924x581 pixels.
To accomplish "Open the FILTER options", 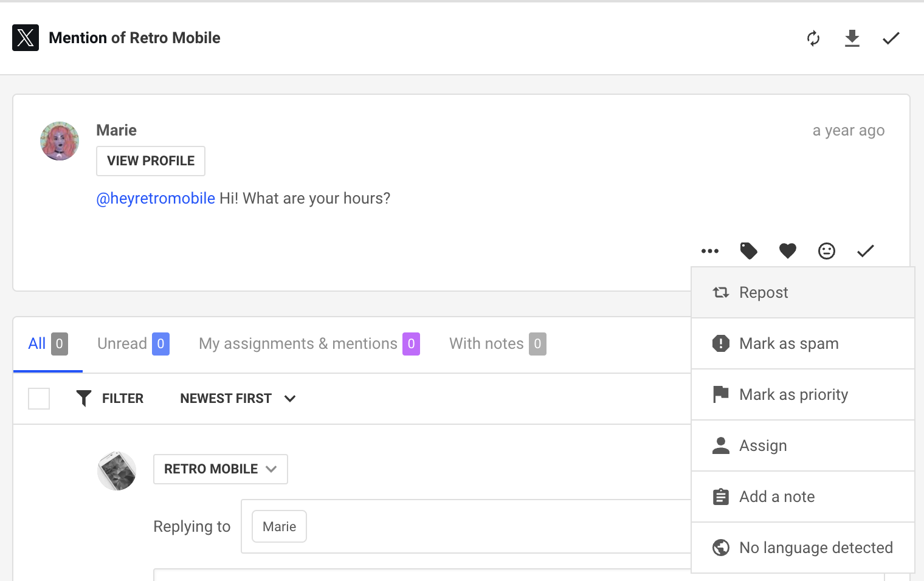I will tap(110, 399).
